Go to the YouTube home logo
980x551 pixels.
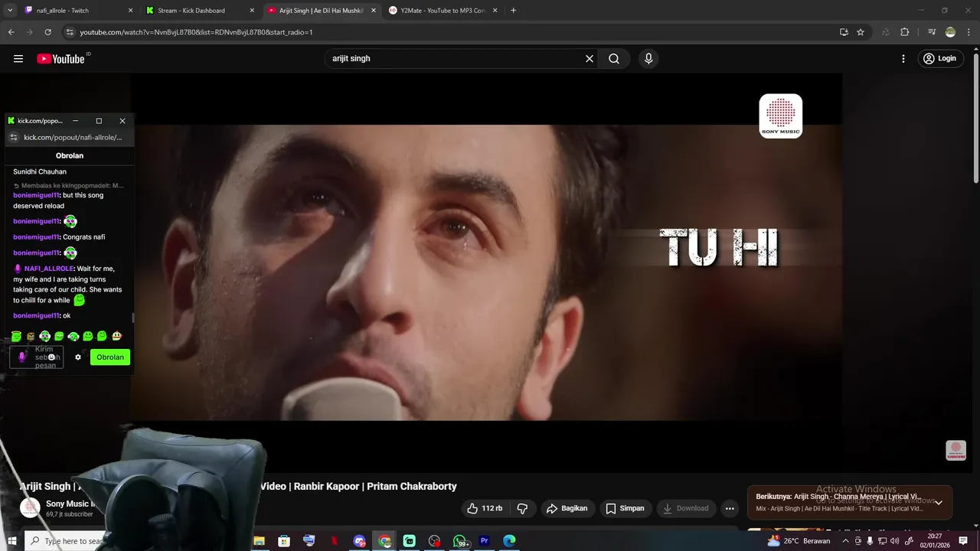pyautogui.click(x=61, y=59)
